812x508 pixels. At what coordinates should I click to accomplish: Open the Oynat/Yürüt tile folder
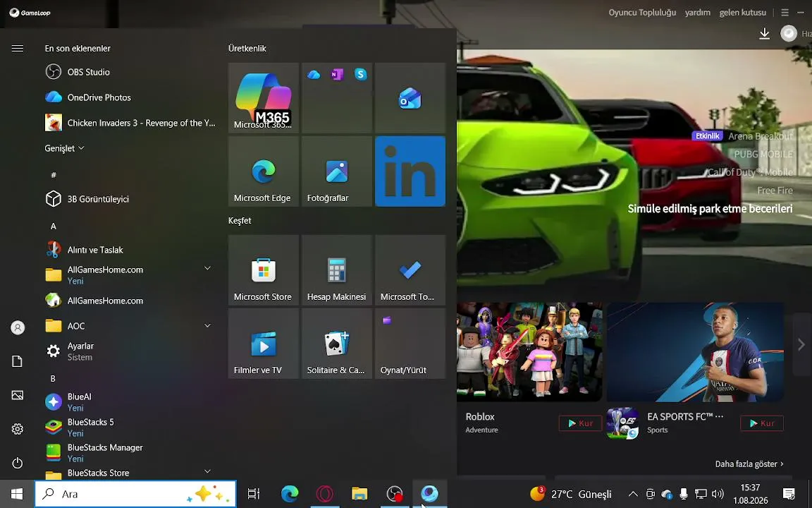pyautogui.click(x=410, y=343)
